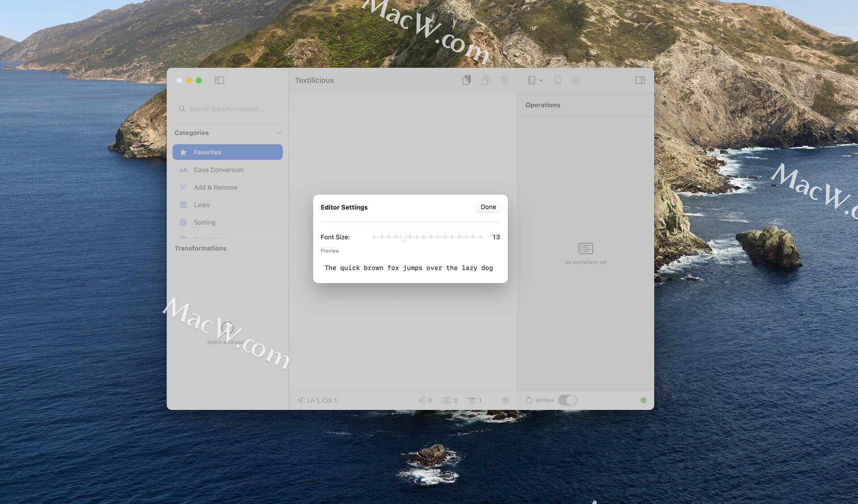Toggle the Multiple clipboard switch
The image size is (858, 504).
[x=567, y=400]
